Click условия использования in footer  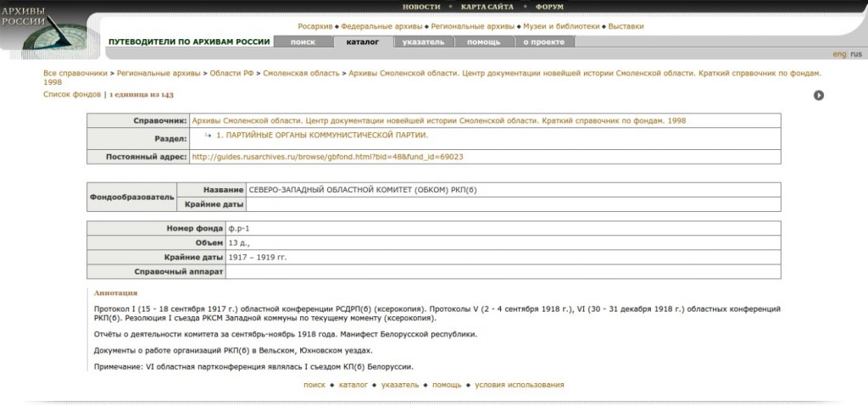(519, 385)
